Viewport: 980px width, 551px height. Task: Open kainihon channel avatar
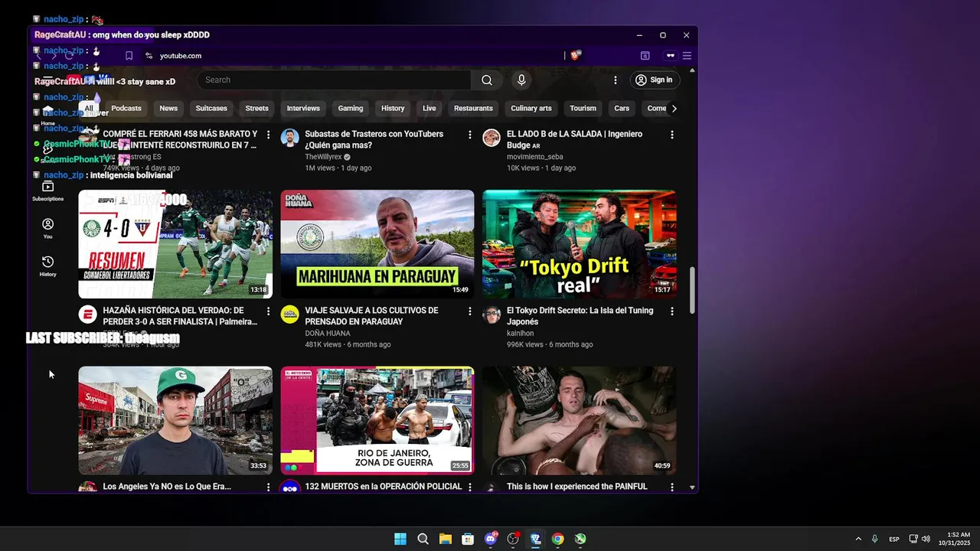click(492, 315)
